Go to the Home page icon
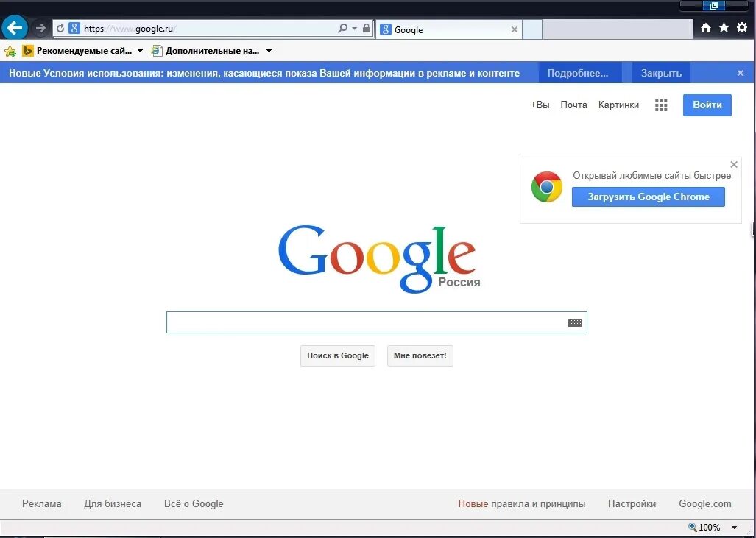 [x=706, y=28]
